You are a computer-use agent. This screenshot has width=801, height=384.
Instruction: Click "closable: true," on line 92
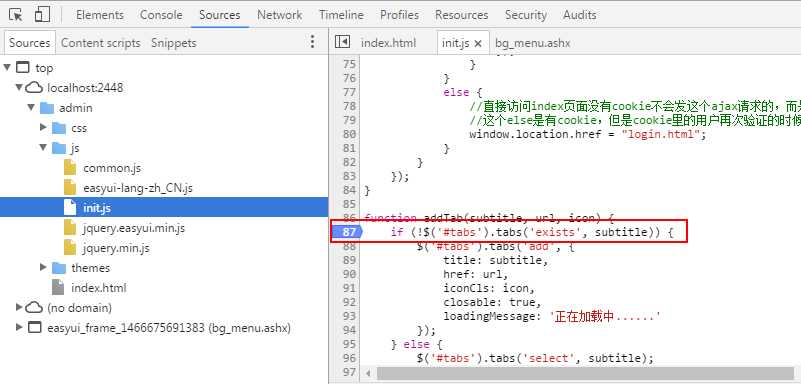[x=492, y=302]
